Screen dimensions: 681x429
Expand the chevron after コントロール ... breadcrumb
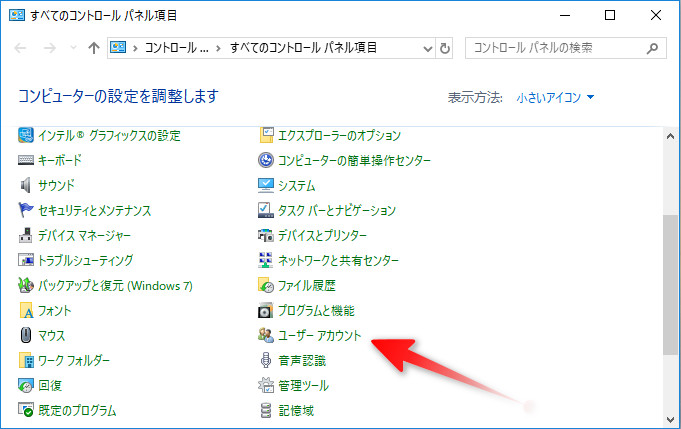[218, 48]
